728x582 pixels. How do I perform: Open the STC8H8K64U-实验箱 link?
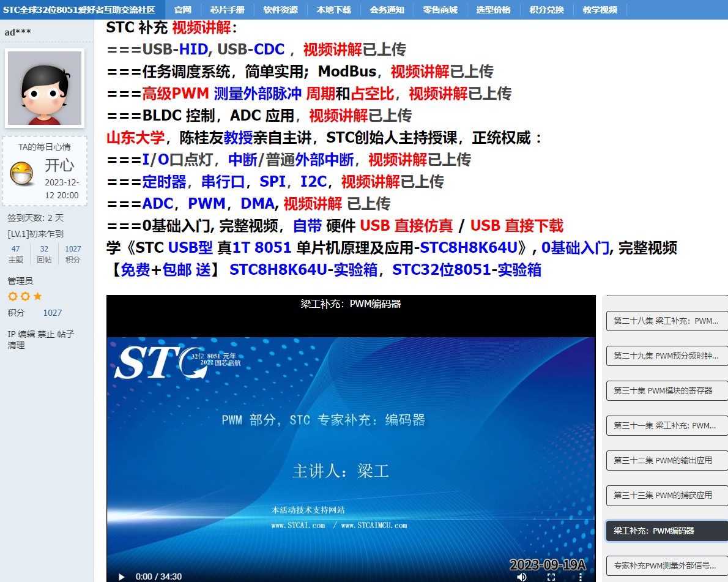(303, 269)
